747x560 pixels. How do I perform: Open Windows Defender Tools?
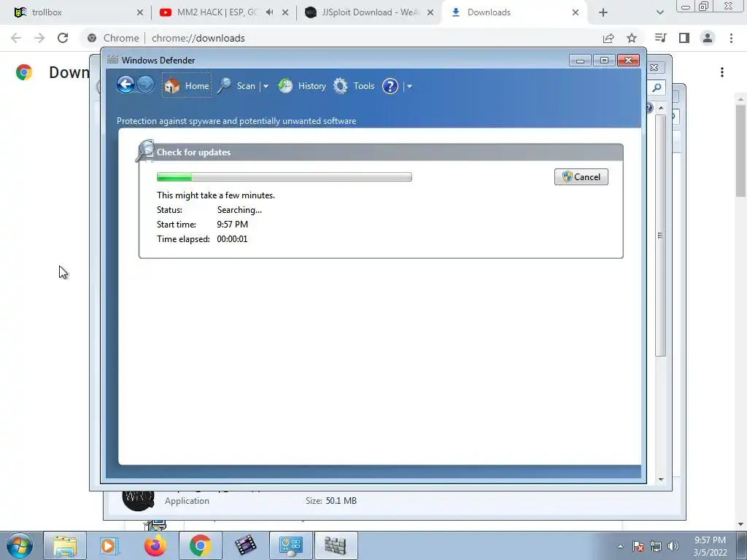click(354, 86)
